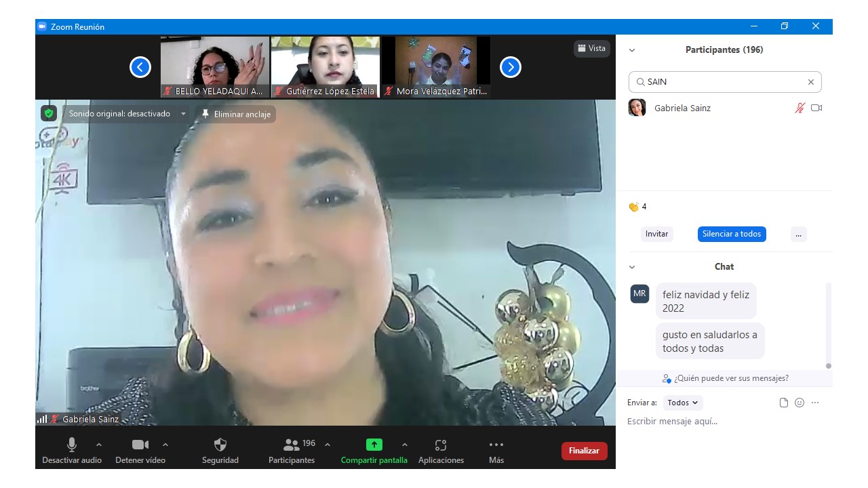Toggle camera with Detener vídeo
This screenshot has width=868, height=488.
pos(140,445)
